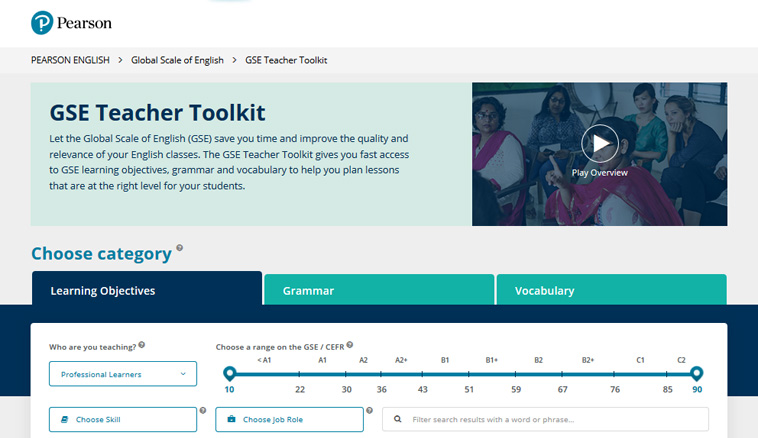Click the Pearson logo icon

pos(42,23)
